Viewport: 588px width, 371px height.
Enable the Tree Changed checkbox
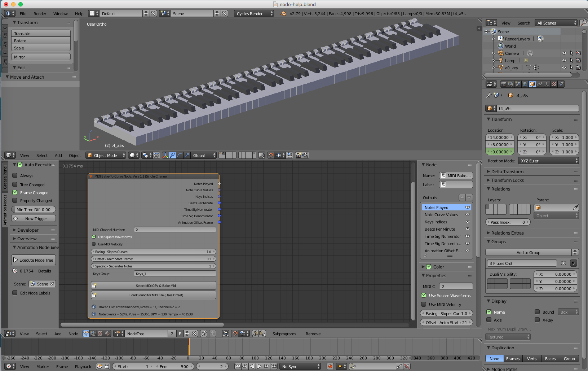[15, 184]
